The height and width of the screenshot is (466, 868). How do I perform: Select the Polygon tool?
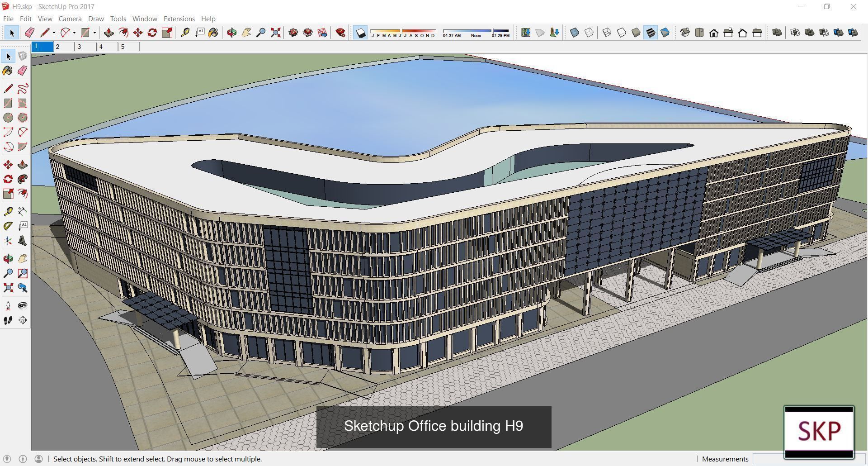(x=23, y=118)
